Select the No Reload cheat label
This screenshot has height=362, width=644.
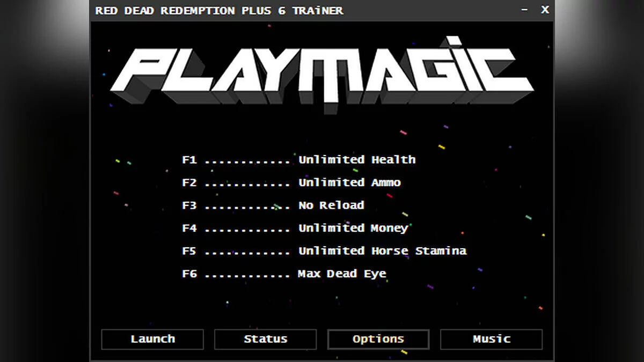click(x=331, y=205)
